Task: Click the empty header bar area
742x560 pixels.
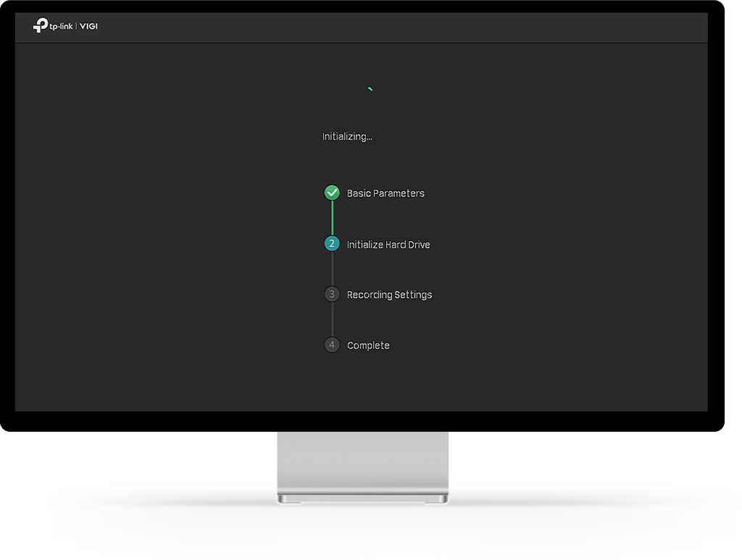Action: (x=402, y=28)
